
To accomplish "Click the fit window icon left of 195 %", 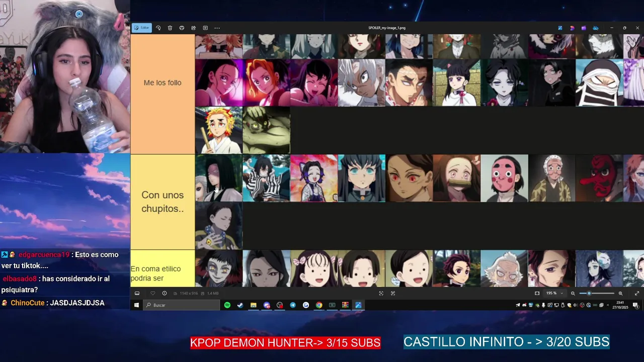I will tap(537, 293).
